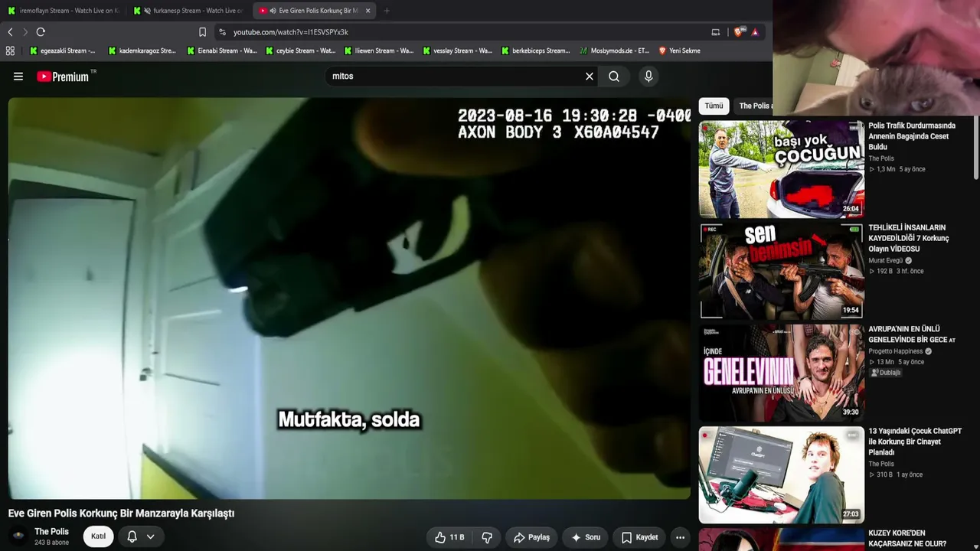Screen dimensions: 980x551
Task: Open sen benimsin video thumbnail
Action: [781, 271]
